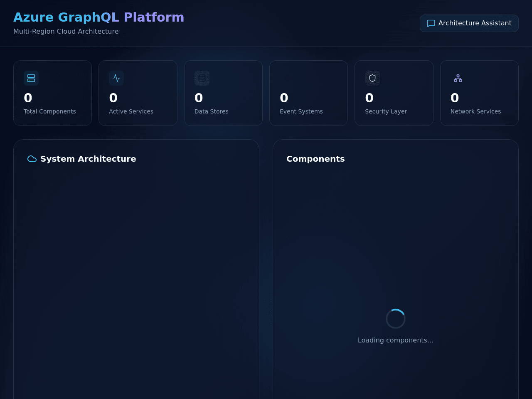This screenshot has width=532, height=399.
Task: Select the Event Systems label
Action: tap(301, 111)
